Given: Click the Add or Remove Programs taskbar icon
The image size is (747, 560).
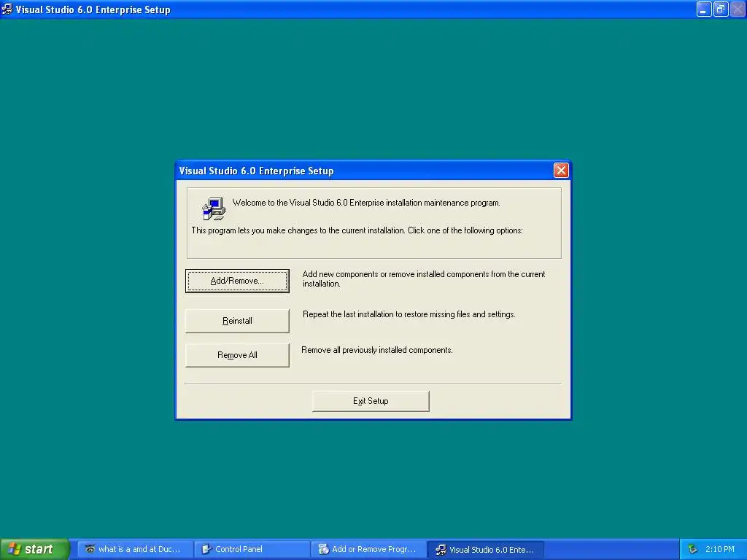Looking at the screenshot, I should pyautogui.click(x=323, y=549).
